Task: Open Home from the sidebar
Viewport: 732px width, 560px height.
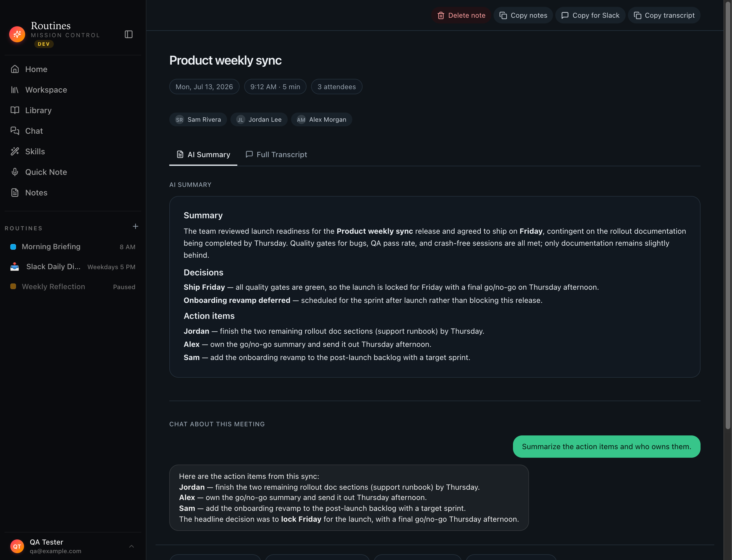Action: point(73,69)
